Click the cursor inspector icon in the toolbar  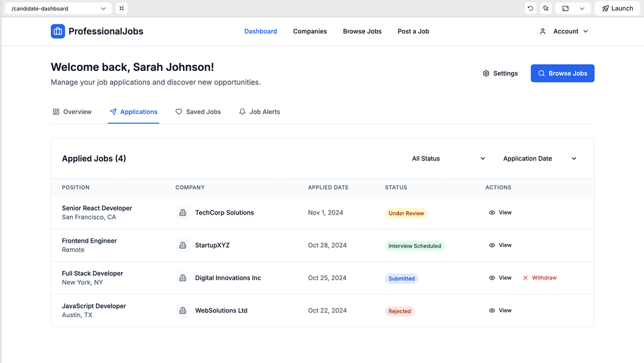click(546, 8)
